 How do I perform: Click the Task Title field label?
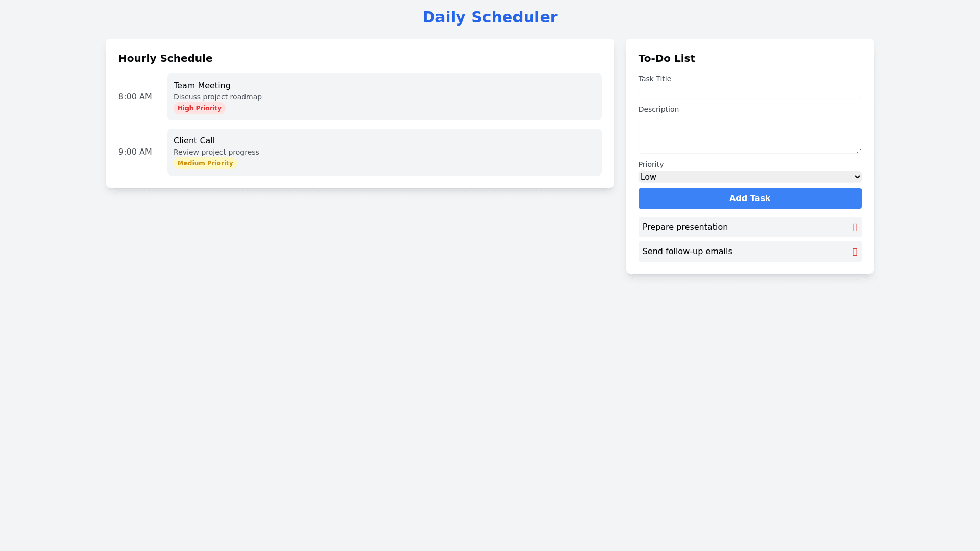[655, 79]
